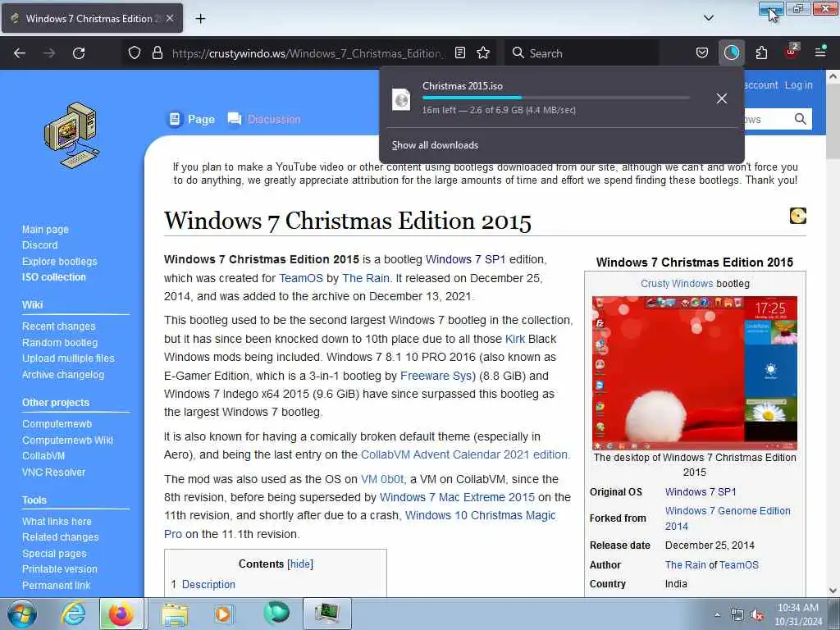Open Windows Explorer folder taskbar icon

(x=174, y=614)
